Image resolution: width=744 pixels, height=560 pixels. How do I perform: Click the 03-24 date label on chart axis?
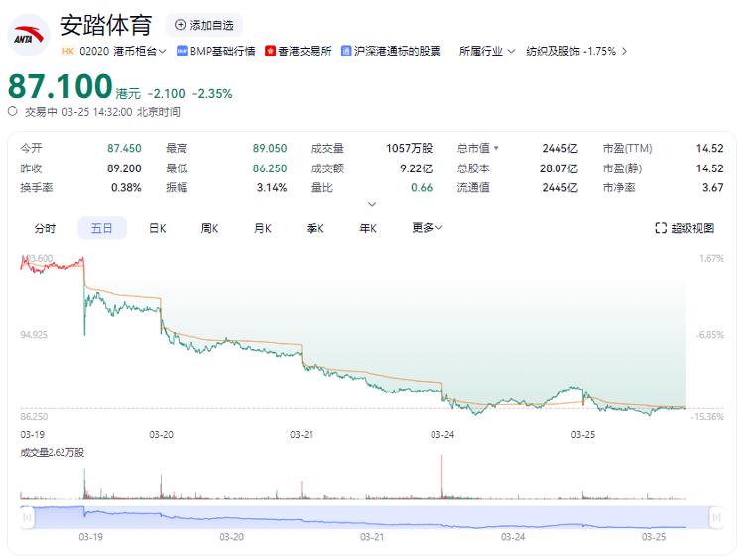point(442,435)
